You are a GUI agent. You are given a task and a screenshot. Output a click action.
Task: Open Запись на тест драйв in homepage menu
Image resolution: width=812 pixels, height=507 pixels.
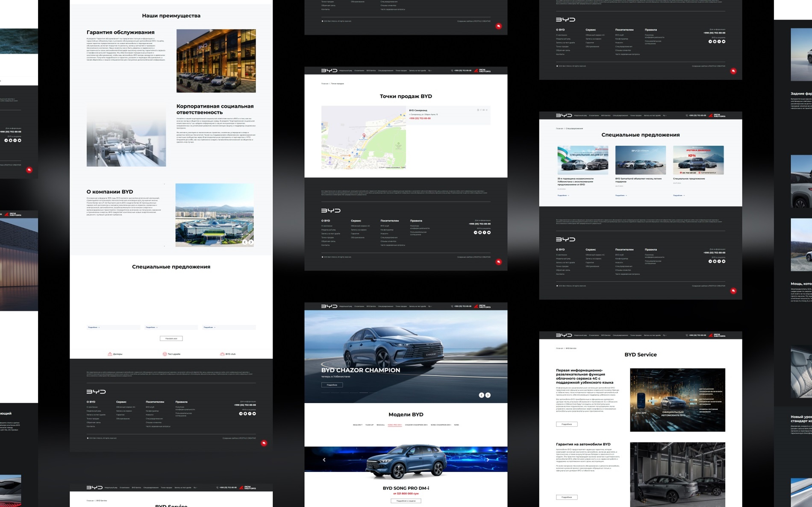(418, 306)
